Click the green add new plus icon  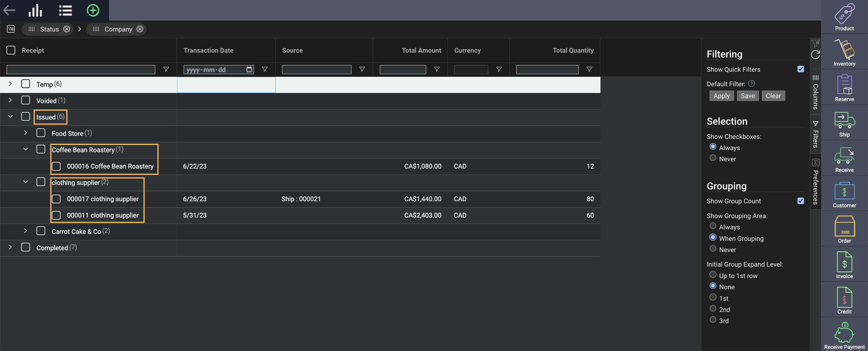pos(93,10)
